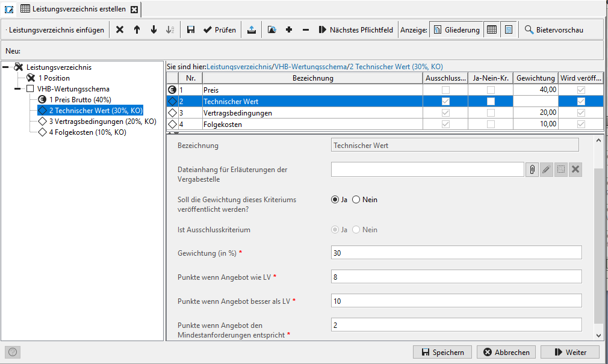
Task: Click the Gewichtung (in %) field
Action: (456, 253)
